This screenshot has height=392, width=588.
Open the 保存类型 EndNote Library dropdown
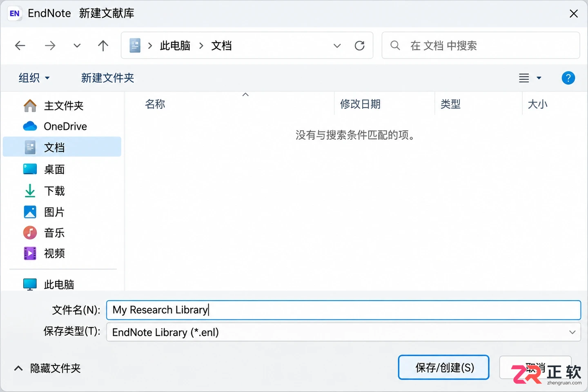pyautogui.click(x=343, y=332)
